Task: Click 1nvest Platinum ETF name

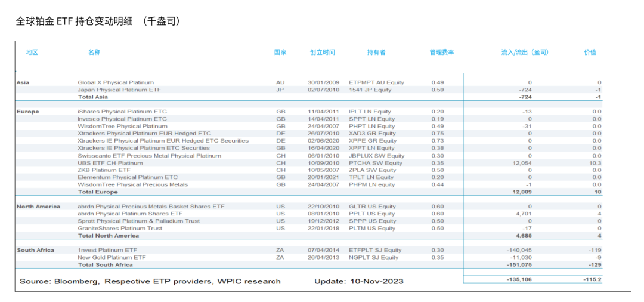Action: pos(107,250)
